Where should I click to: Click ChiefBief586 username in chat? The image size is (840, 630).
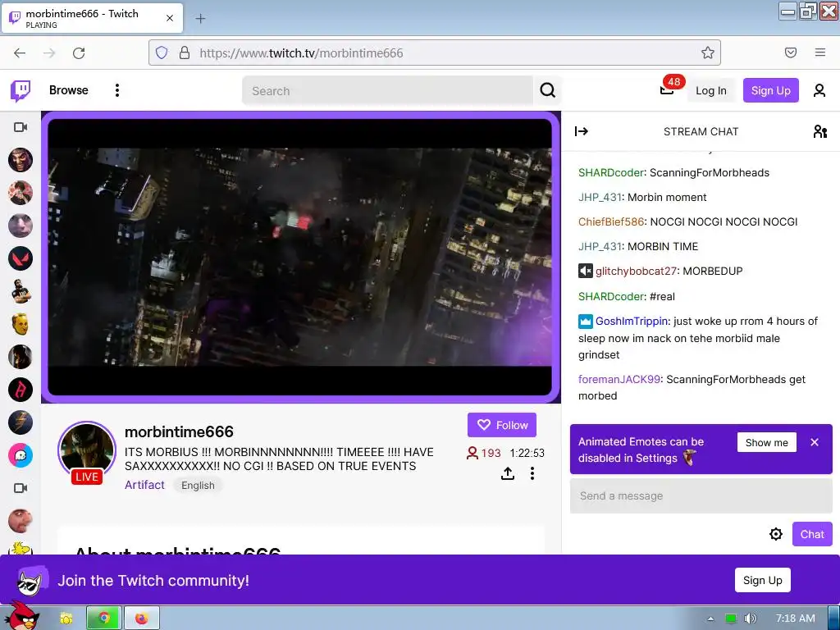pos(610,221)
